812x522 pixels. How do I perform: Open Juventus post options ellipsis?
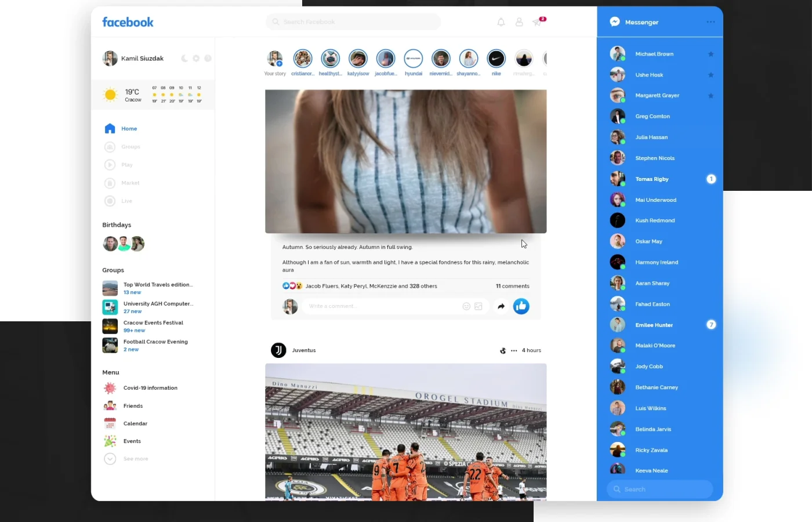pos(514,350)
